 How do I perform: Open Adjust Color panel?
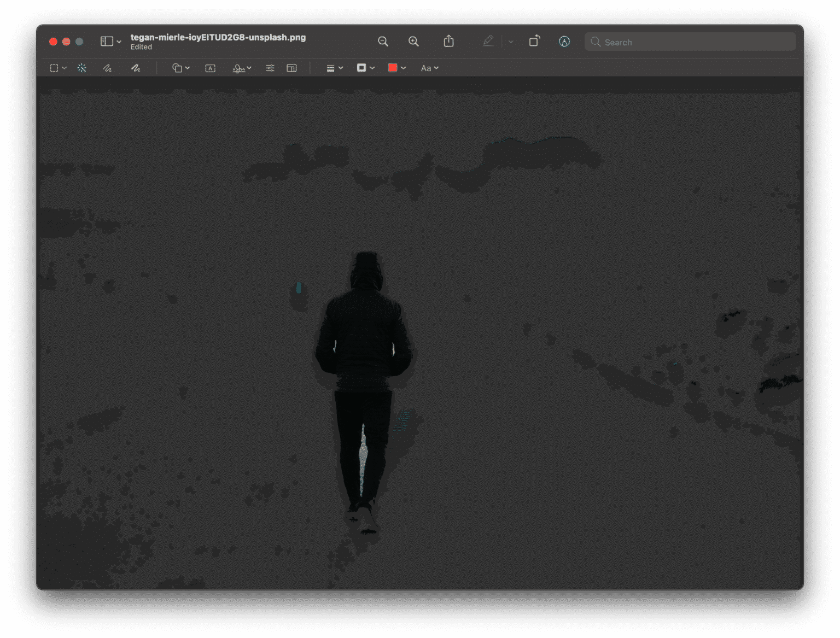pos(270,68)
